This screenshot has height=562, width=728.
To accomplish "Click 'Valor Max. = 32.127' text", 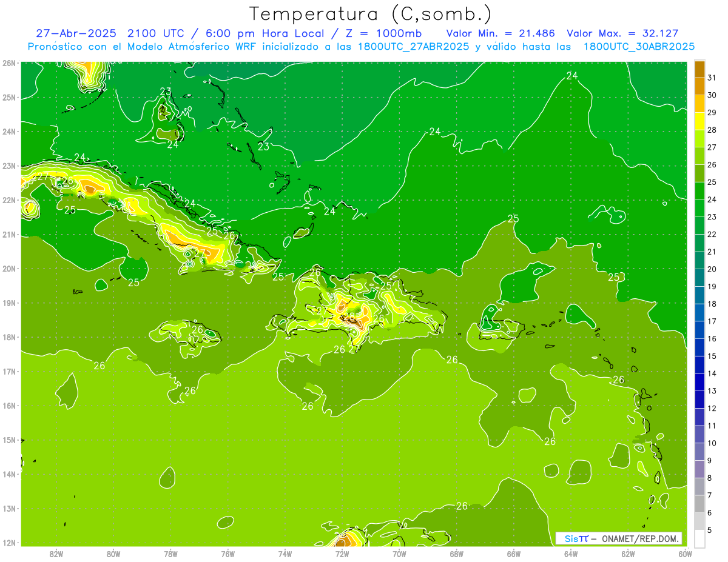I will 622,33.
